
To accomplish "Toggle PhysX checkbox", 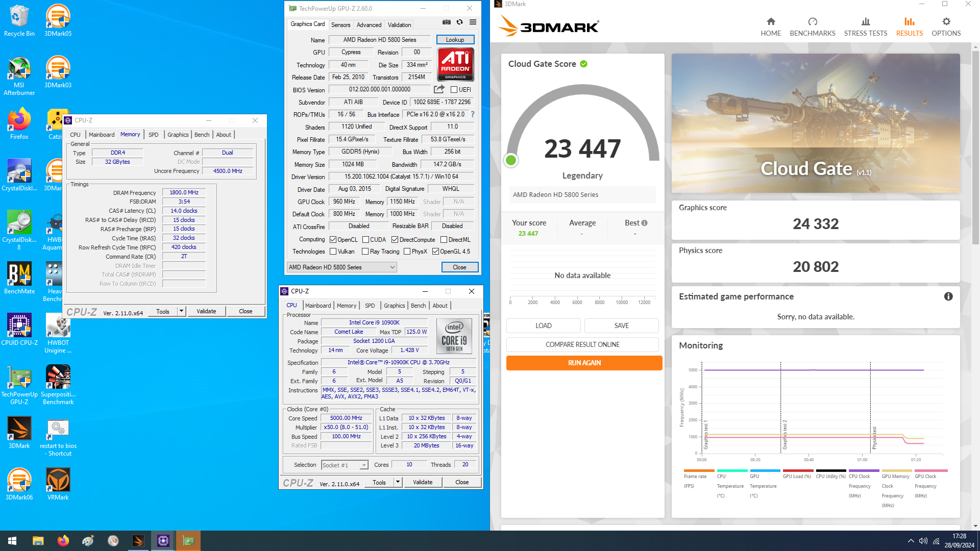I will pyautogui.click(x=407, y=252).
